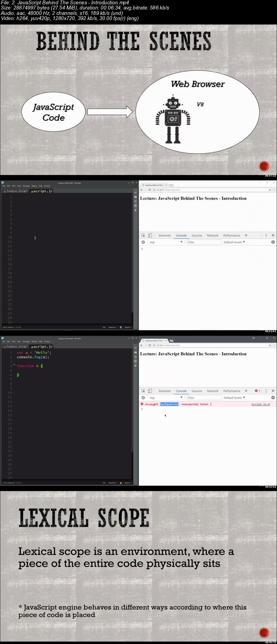The height and width of the screenshot is (644, 277).
Task: Open 'top' context dropdown in the empty-console frame
Action: click(166, 242)
